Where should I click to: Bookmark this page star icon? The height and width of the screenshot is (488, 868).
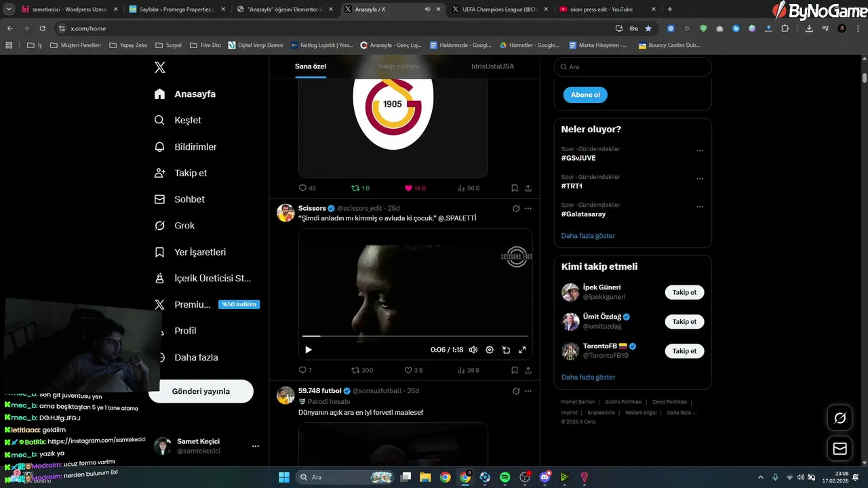click(x=648, y=28)
